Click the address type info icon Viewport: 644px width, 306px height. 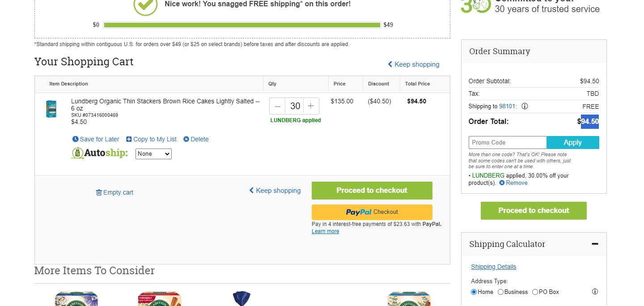click(595, 292)
